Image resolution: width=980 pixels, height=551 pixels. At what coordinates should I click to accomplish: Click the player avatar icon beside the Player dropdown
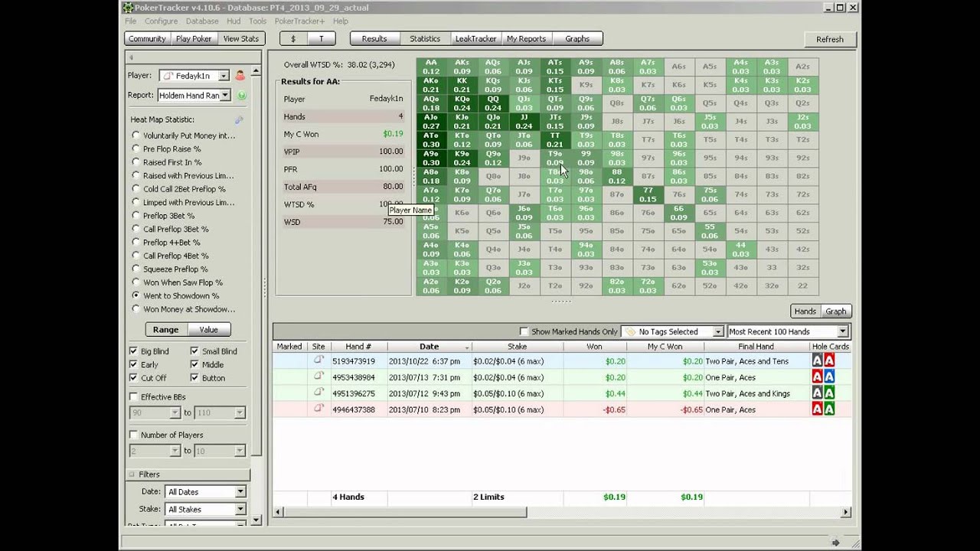pyautogui.click(x=240, y=76)
